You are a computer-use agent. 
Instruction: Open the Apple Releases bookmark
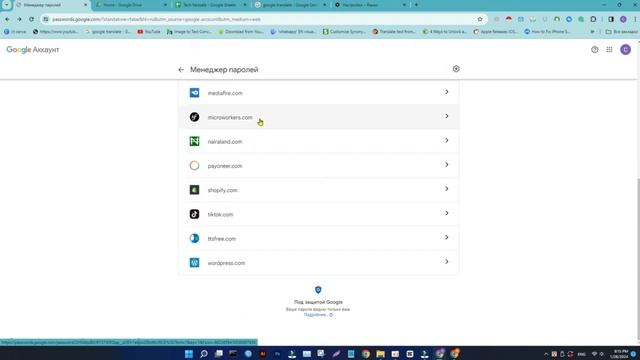[x=495, y=31]
